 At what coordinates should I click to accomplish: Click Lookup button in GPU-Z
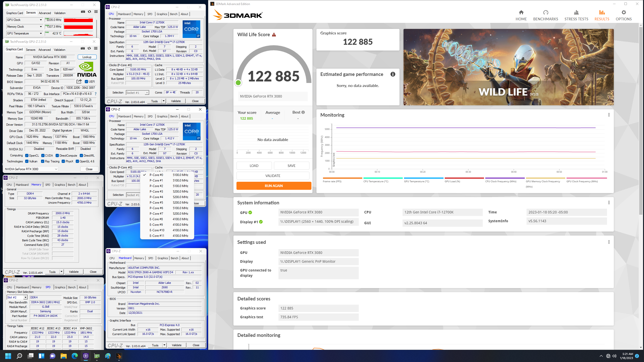click(x=87, y=57)
